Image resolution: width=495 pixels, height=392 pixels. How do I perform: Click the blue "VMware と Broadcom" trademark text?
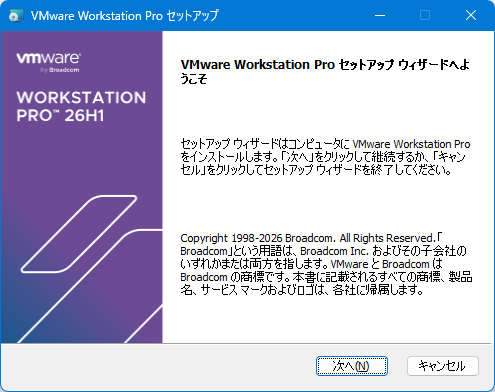click(x=380, y=264)
